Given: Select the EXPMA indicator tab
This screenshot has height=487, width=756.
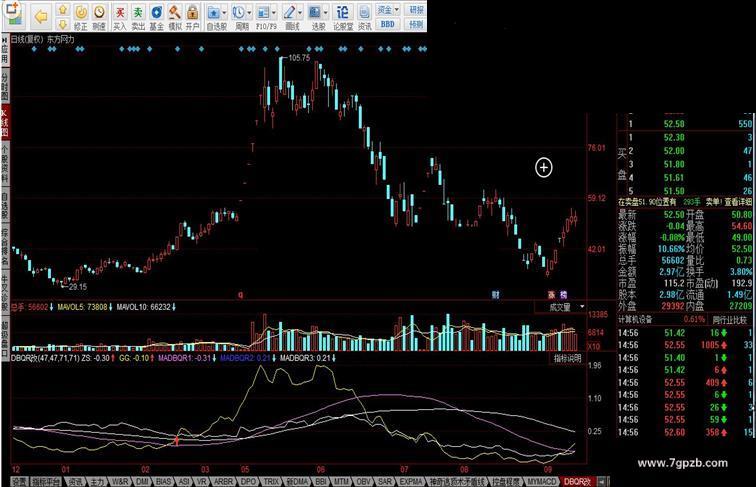Looking at the screenshot, I should (411, 482).
